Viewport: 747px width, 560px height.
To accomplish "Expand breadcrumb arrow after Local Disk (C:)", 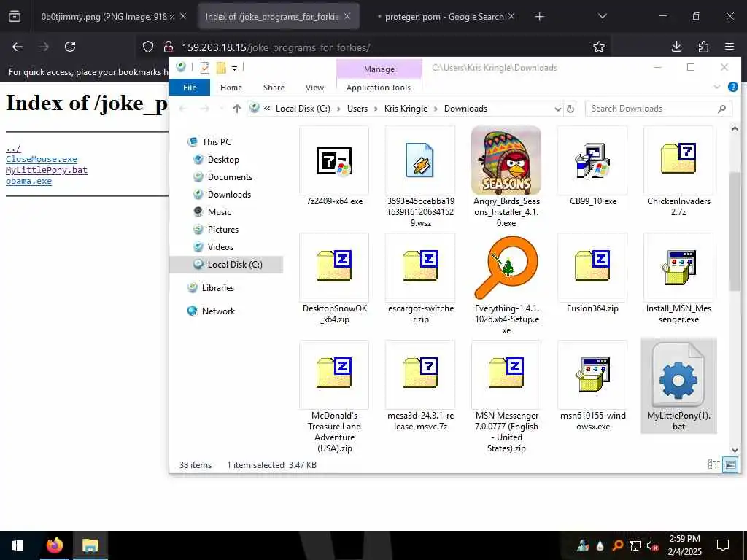I will tap(338, 109).
